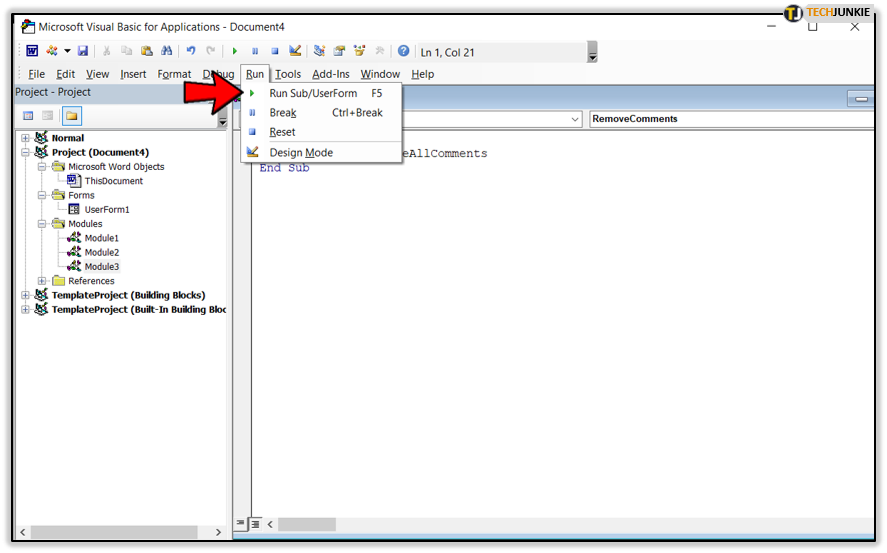Choose Design Mode in Run menu
Image resolution: width=887 pixels, height=553 pixels.
(x=321, y=152)
